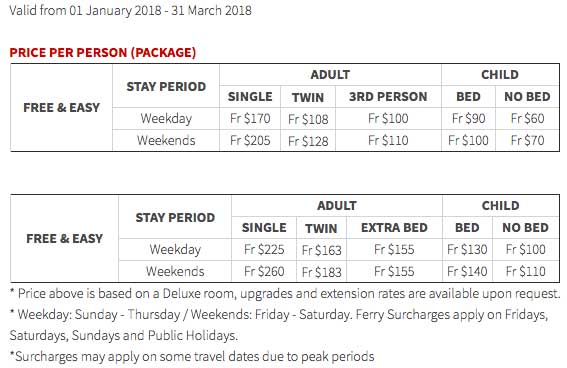Click the child no bed price Fr $110
Viewport: 567px width, 368px height.
525,271
